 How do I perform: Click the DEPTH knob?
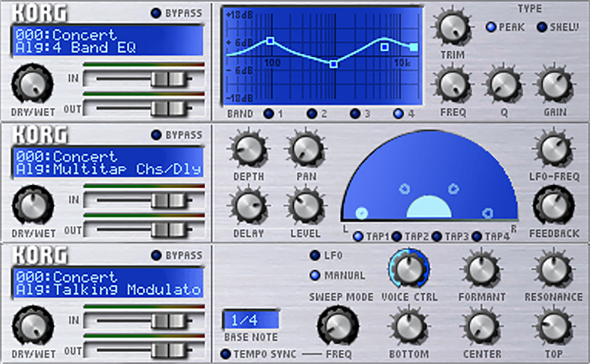pyautogui.click(x=249, y=149)
